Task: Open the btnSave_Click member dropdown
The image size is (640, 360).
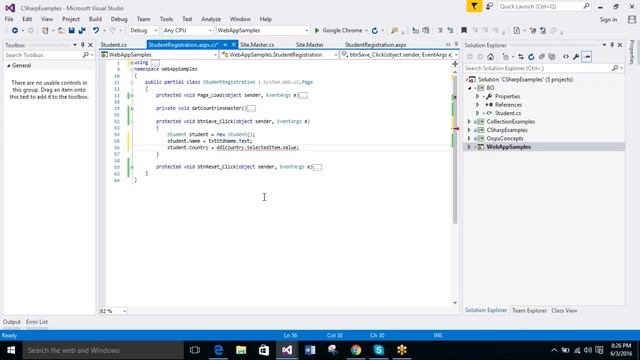Action: pyautogui.click(x=399, y=55)
